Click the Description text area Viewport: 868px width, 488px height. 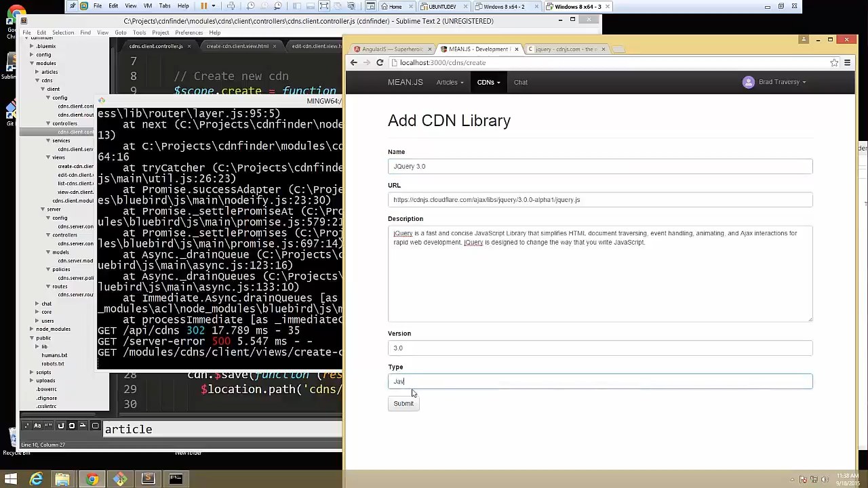click(x=600, y=274)
